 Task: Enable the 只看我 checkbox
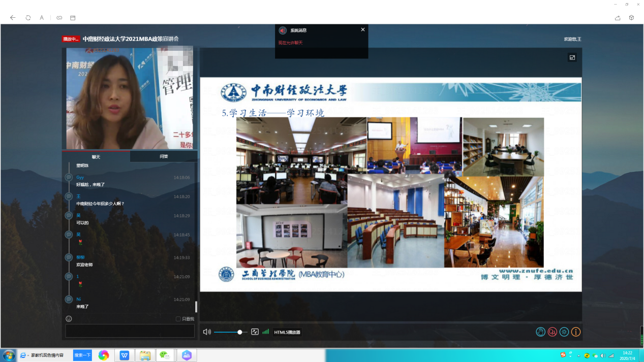[x=178, y=319]
